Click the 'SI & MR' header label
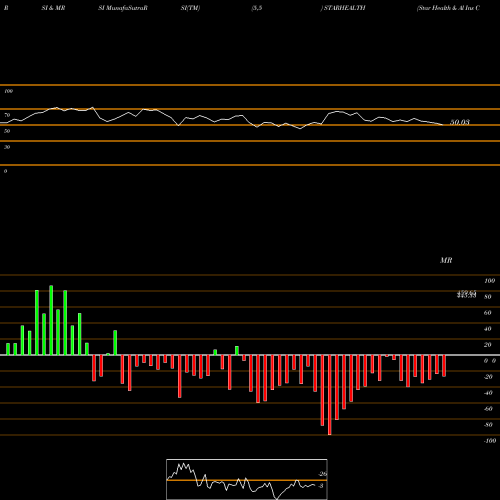The height and width of the screenshot is (500, 500). point(53,8)
